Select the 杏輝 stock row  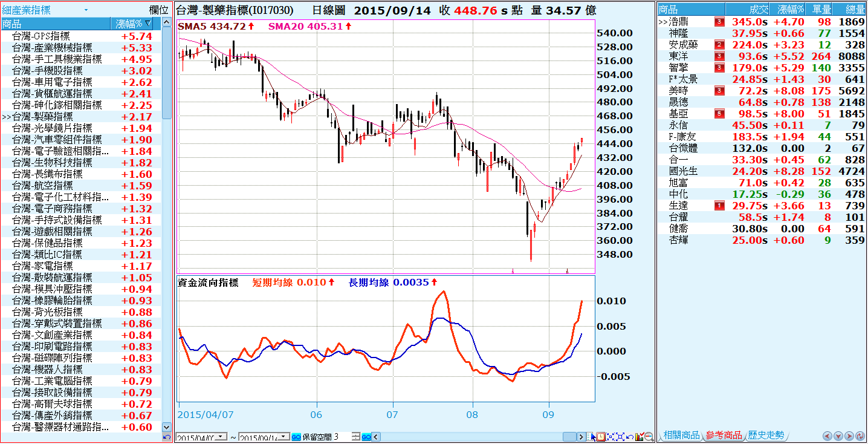point(762,240)
